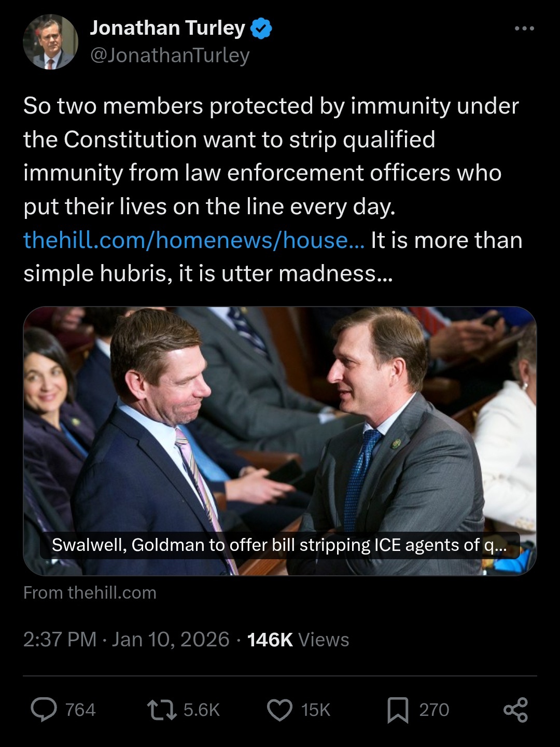Open the @JonathanTurley handle
This screenshot has height=747, width=560.
pos(170,55)
